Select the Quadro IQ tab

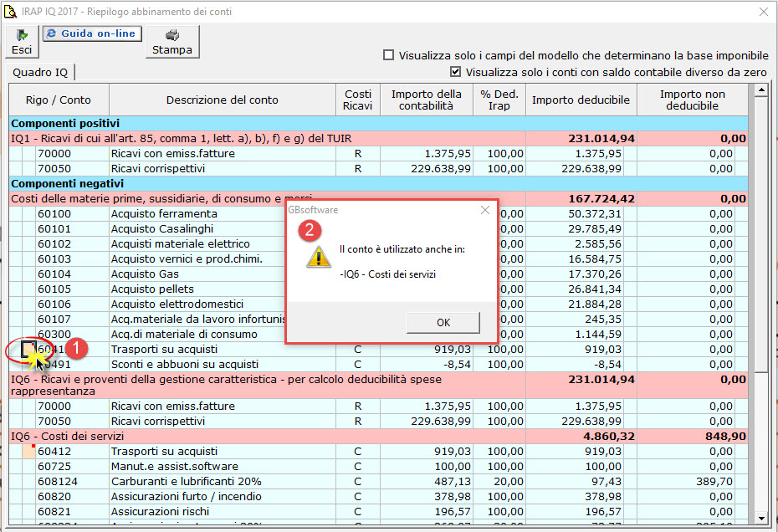[x=40, y=73]
